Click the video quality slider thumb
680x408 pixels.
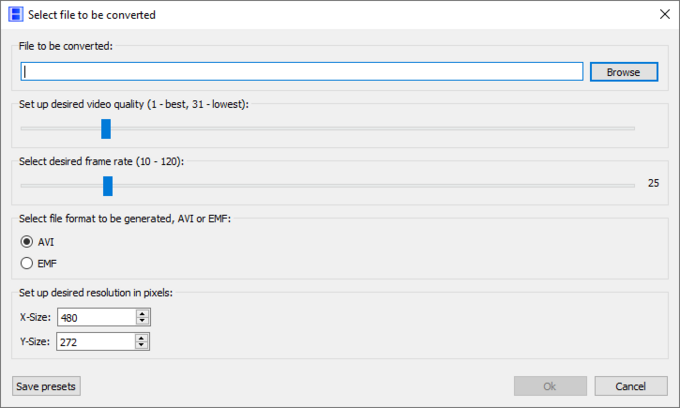click(x=106, y=129)
